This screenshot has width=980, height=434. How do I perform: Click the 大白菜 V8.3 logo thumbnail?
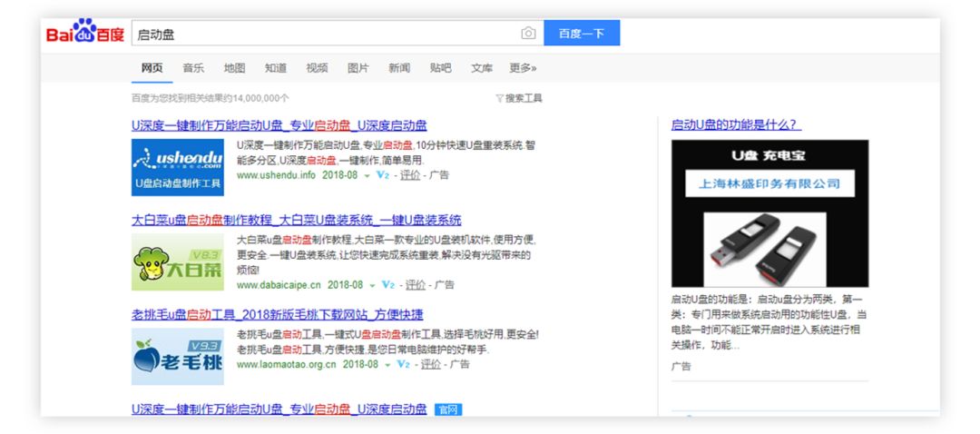click(178, 262)
